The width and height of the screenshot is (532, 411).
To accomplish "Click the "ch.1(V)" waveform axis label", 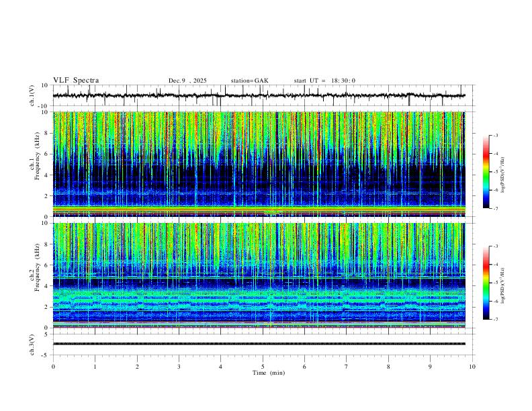I will tap(32, 95).
